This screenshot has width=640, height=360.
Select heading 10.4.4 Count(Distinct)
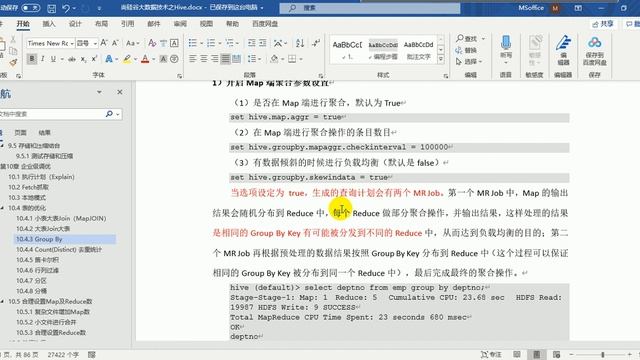pos(59,249)
